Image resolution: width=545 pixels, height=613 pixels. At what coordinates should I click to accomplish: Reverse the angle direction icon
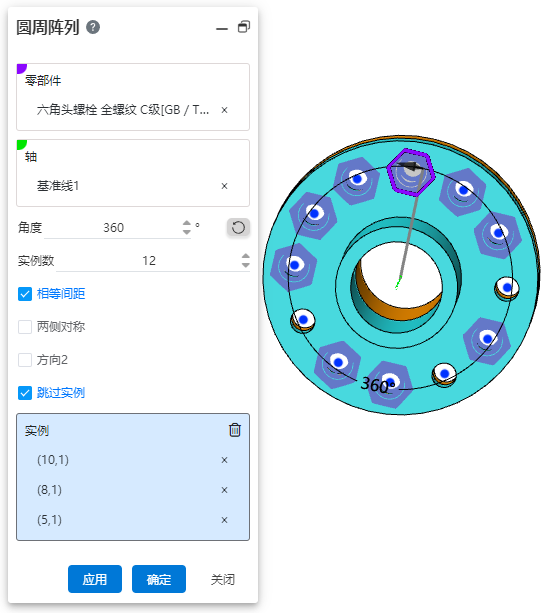238,227
